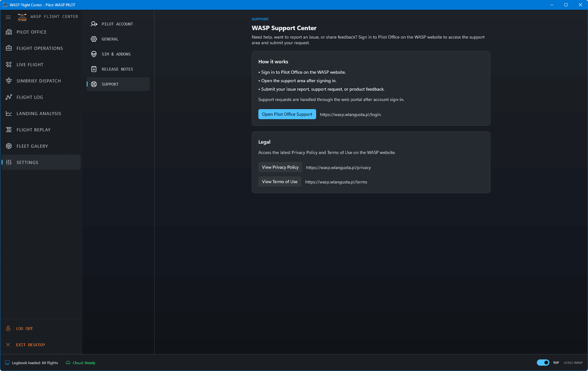The height and width of the screenshot is (371, 588).
Task: Toggle the TOP always-on-top switch
Action: pos(543,363)
